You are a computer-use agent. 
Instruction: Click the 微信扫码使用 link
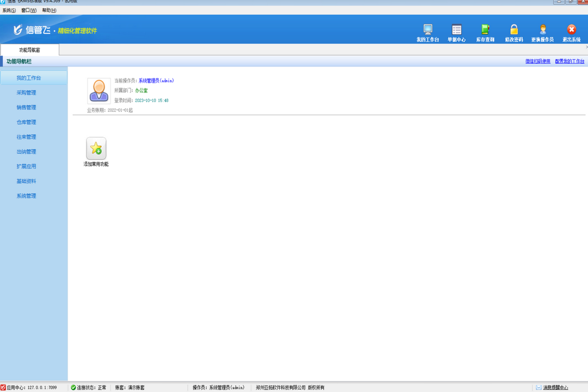(537, 62)
